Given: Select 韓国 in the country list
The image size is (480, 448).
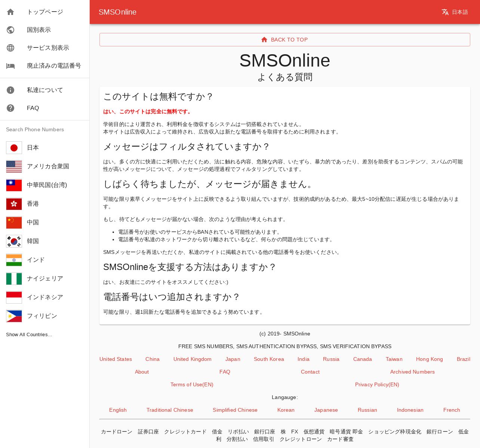Looking at the screenshot, I should pyautogui.click(x=44, y=241).
